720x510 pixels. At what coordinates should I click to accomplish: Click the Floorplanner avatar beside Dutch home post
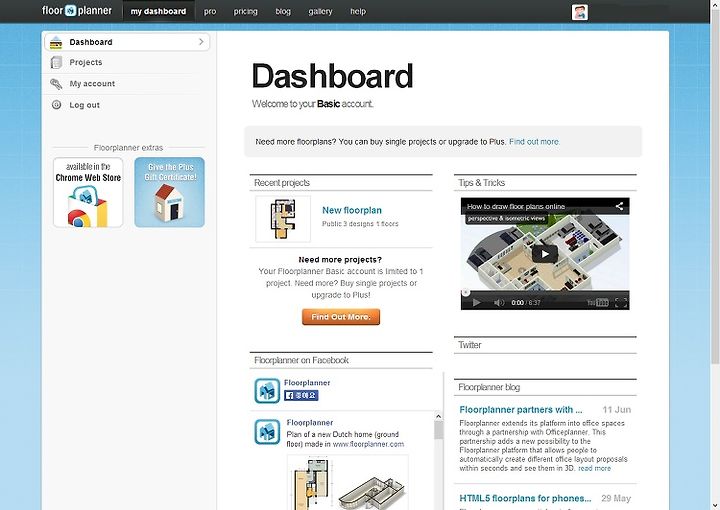267,432
